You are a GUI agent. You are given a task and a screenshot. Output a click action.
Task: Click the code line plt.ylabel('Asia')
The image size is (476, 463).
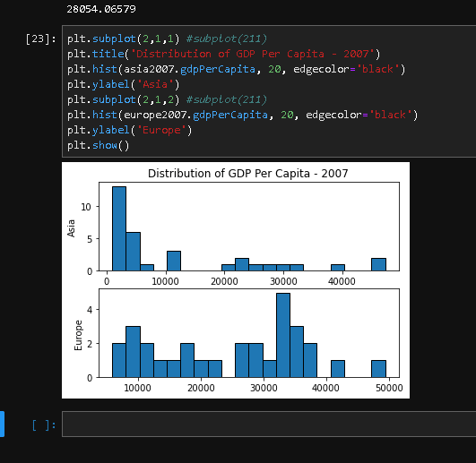point(123,84)
